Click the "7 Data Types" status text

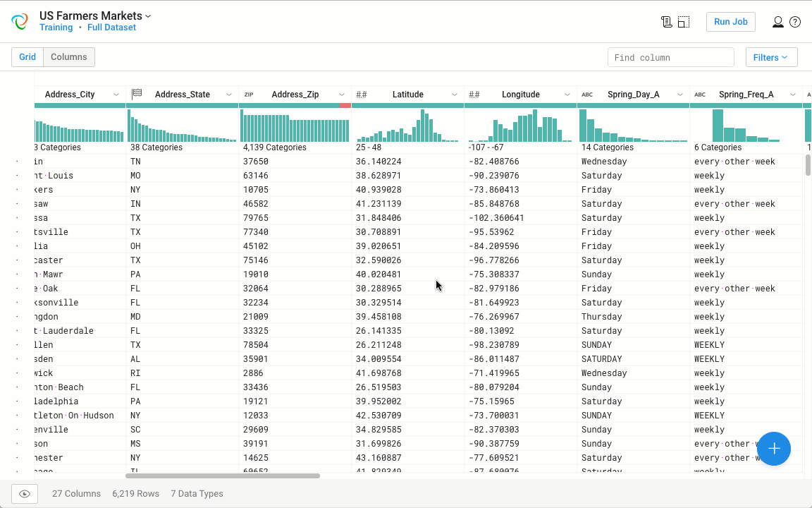[x=197, y=494]
